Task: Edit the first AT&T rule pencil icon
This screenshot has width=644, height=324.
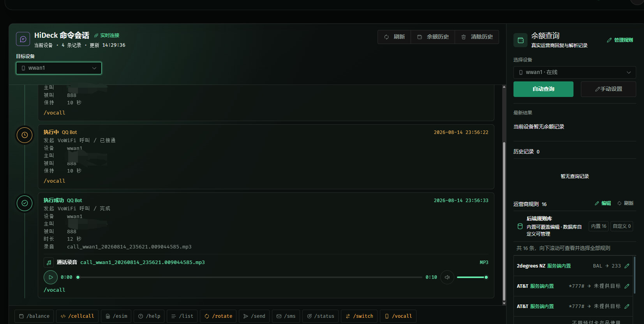Action: point(627,286)
